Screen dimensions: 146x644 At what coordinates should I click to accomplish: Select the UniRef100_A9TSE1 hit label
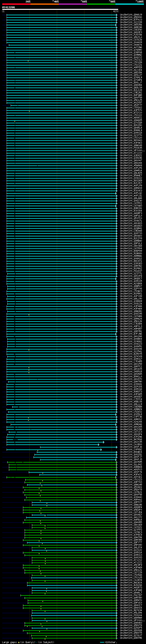point(131,477)
